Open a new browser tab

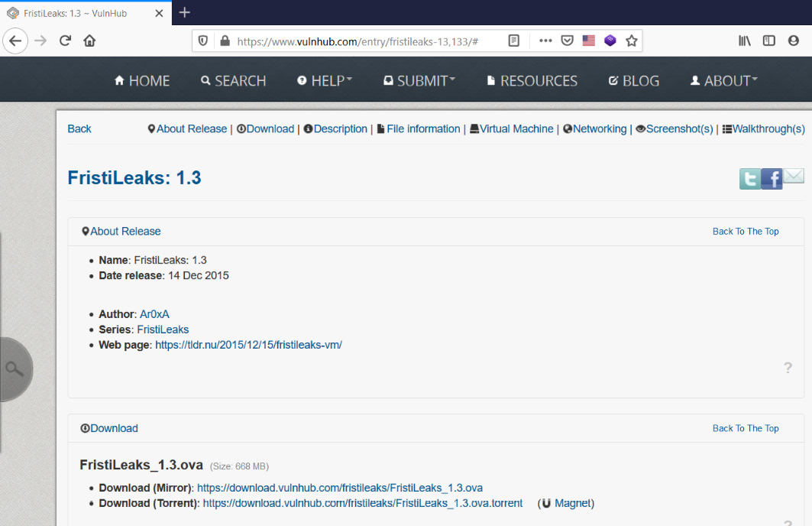click(184, 12)
